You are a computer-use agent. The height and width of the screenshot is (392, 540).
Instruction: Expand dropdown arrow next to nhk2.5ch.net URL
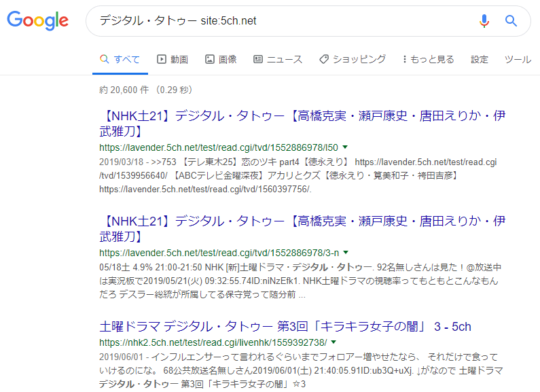pyautogui.click(x=334, y=342)
